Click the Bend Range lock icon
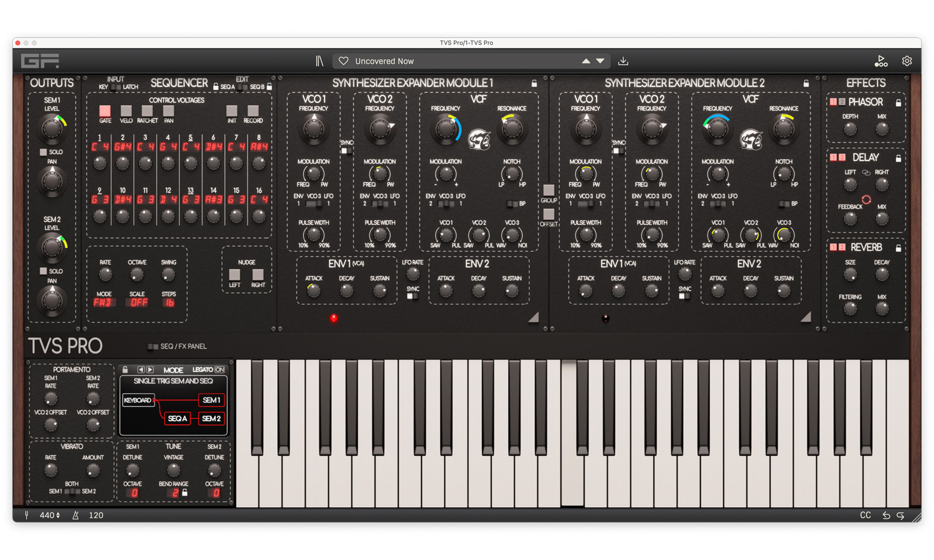 pos(185,493)
